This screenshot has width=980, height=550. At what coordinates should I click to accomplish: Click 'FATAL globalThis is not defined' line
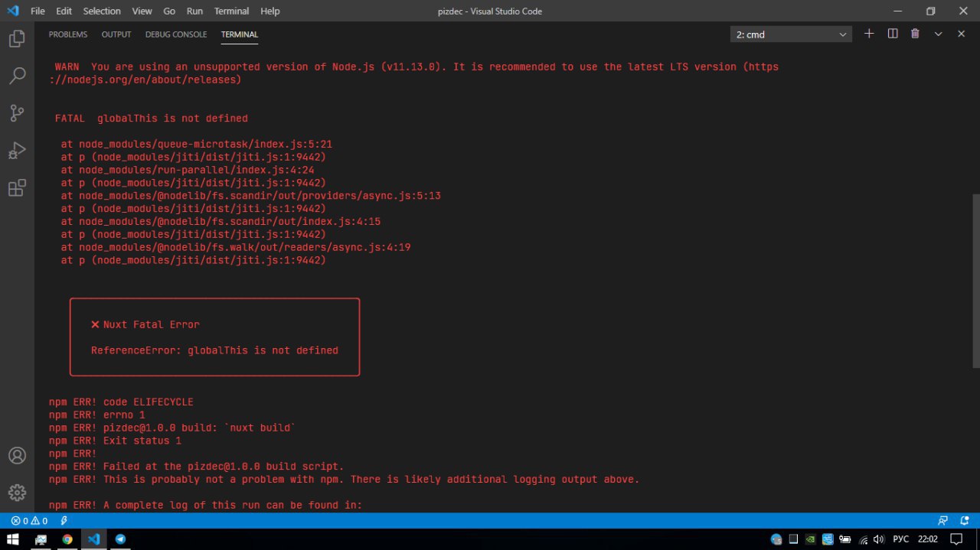[x=151, y=119]
